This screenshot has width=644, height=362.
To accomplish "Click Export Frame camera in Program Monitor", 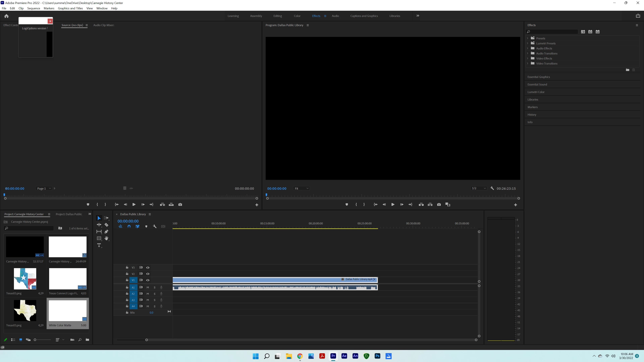I will [439, 205].
